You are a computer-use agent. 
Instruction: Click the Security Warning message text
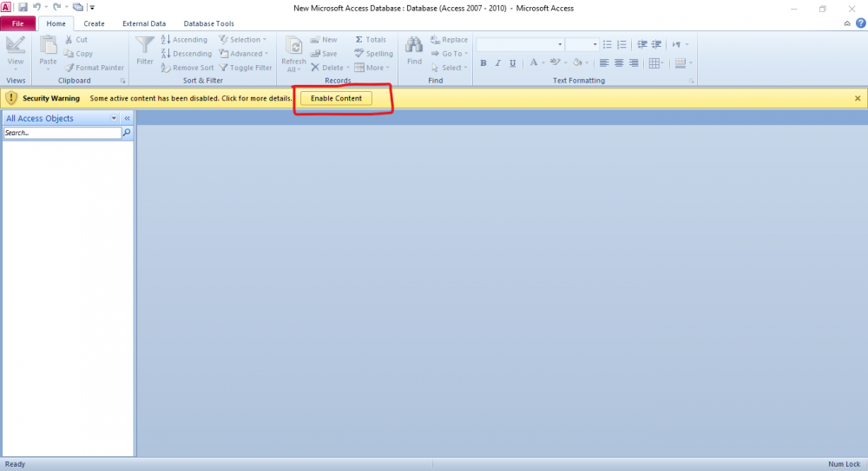tap(190, 99)
